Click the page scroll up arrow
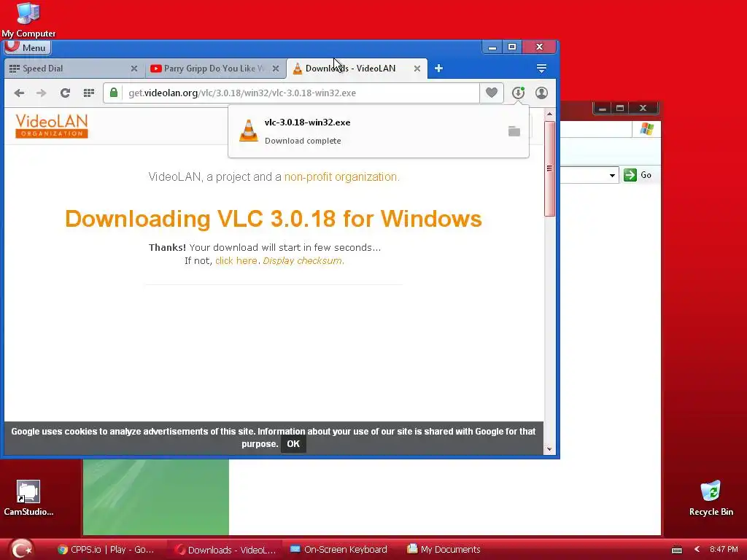This screenshot has height=560, width=747. pyautogui.click(x=549, y=114)
